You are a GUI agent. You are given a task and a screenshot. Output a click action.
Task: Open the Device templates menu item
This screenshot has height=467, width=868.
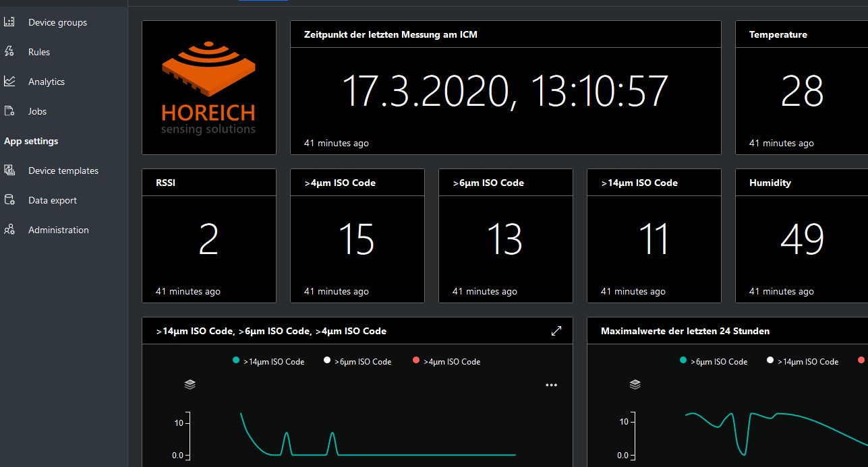click(x=63, y=170)
